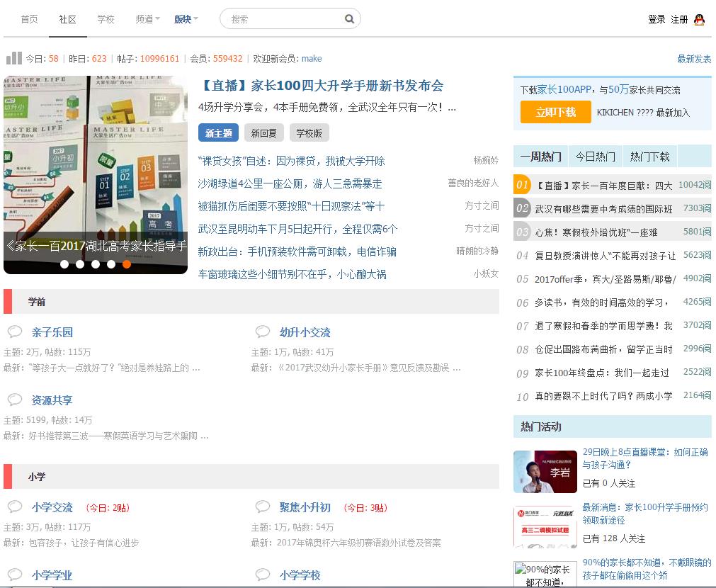The image size is (716, 588).
Task: Select the third carousel dot
Action: click(x=96, y=264)
